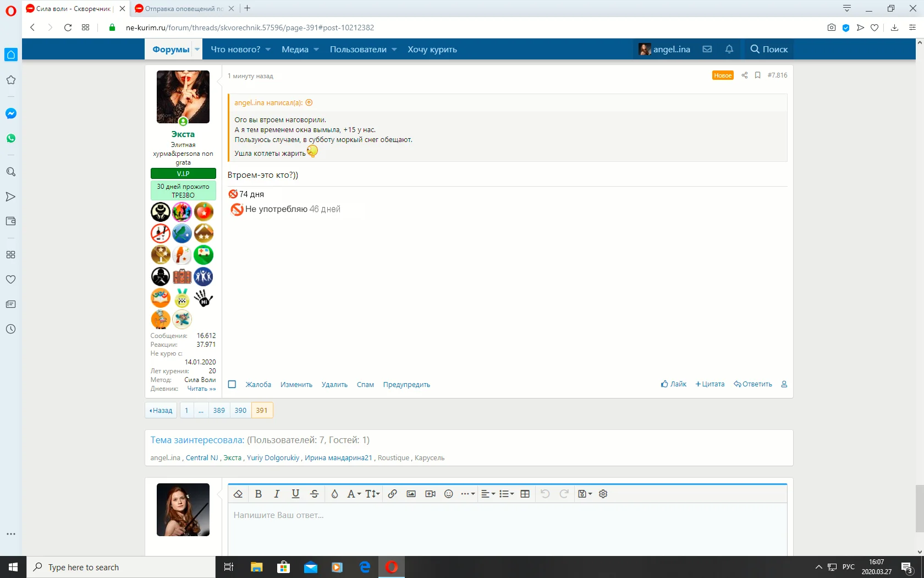The height and width of the screenshot is (578, 924).
Task: Open the smilies emoji picker
Action: (449, 494)
